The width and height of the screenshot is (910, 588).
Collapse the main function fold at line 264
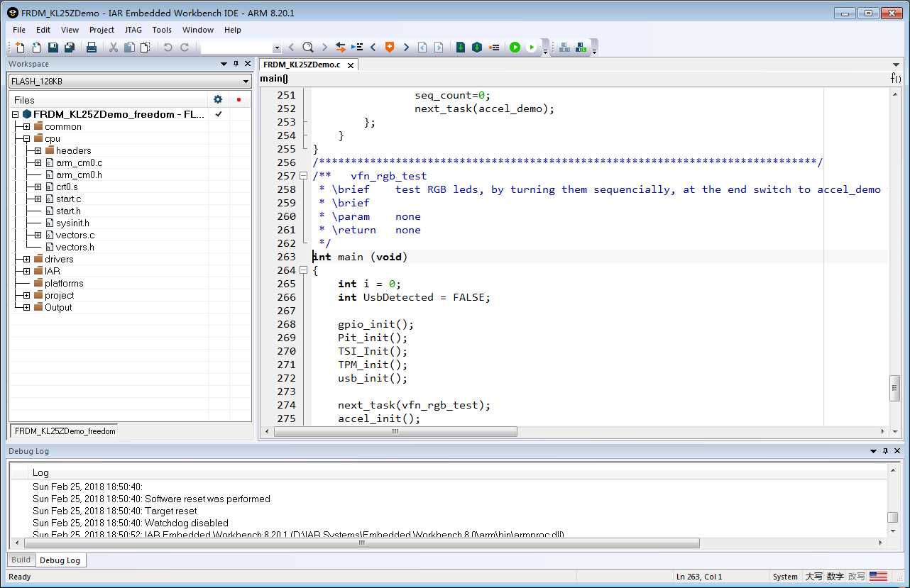point(304,270)
